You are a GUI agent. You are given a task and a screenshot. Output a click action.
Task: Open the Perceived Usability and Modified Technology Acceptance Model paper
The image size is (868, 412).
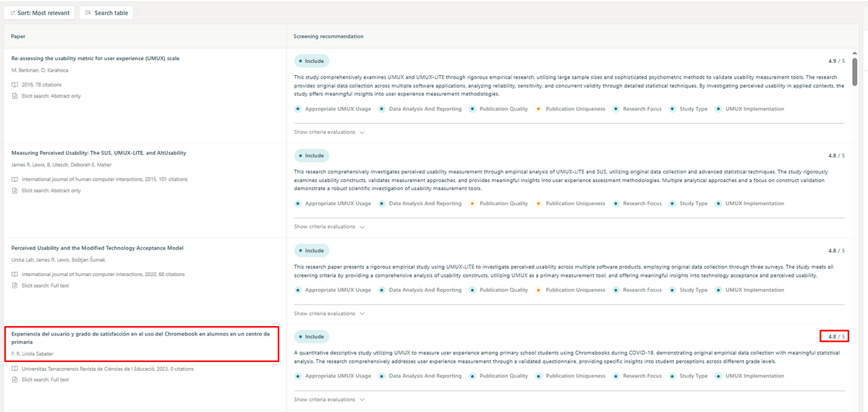coord(98,247)
